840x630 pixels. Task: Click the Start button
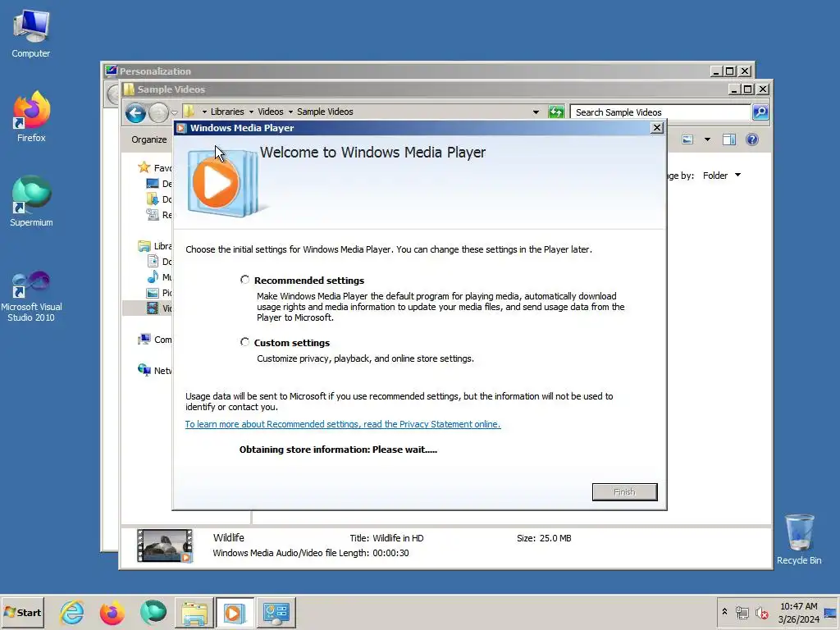22,612
